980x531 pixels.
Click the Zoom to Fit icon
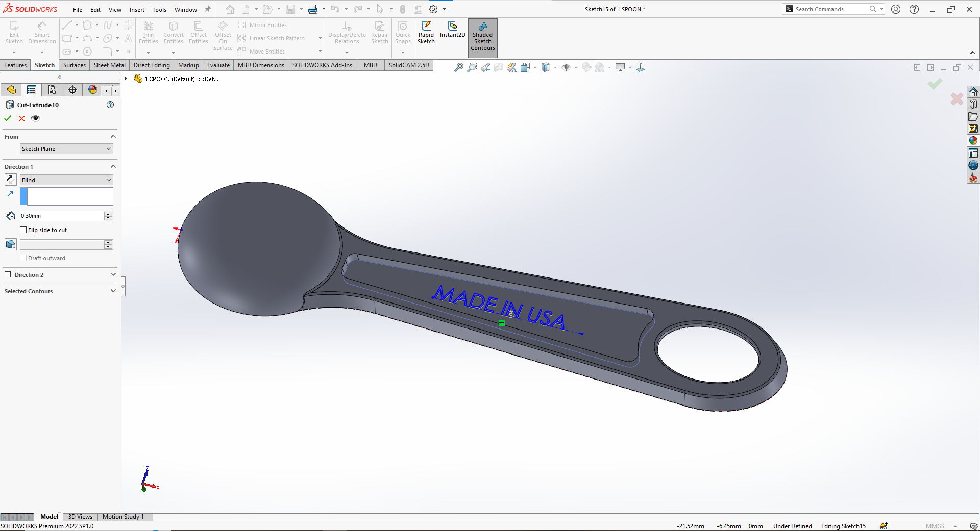[459, 67]
